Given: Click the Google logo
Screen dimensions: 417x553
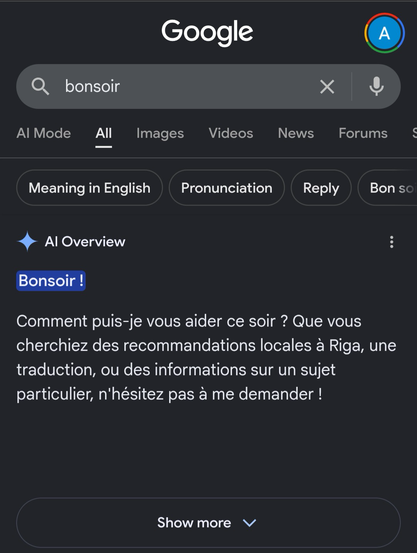Looking at the screenshot, I should (x=207, y=32).
